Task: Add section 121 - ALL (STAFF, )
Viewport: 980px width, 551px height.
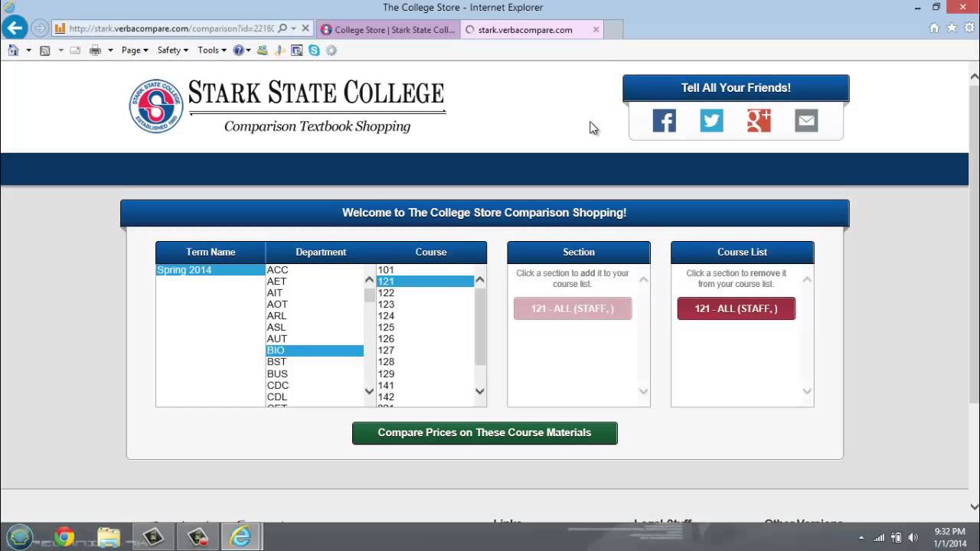Action: tap(573, 308)
